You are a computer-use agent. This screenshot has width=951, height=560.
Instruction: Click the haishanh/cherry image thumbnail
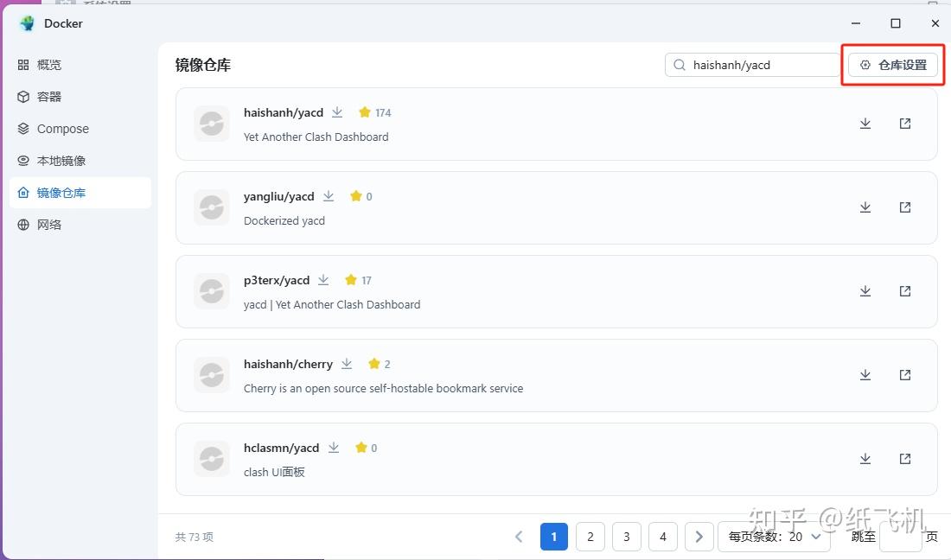tap(211, 374)
